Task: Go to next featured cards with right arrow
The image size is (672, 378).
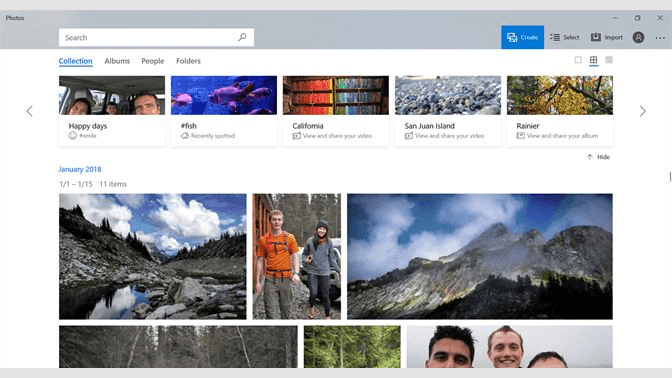Action: tap(642, 111)
